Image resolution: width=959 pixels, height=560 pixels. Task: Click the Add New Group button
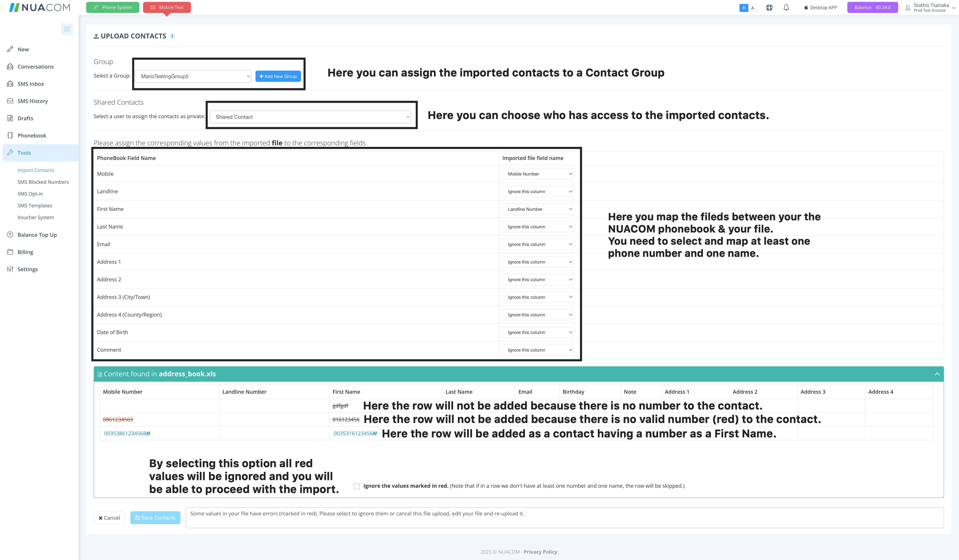(278, 76)
